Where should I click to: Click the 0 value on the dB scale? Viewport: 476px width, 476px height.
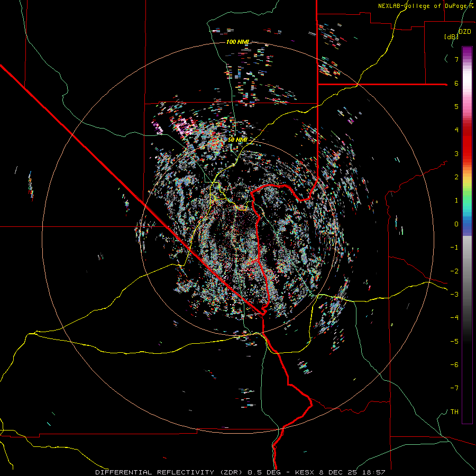[x=456, y=224]
